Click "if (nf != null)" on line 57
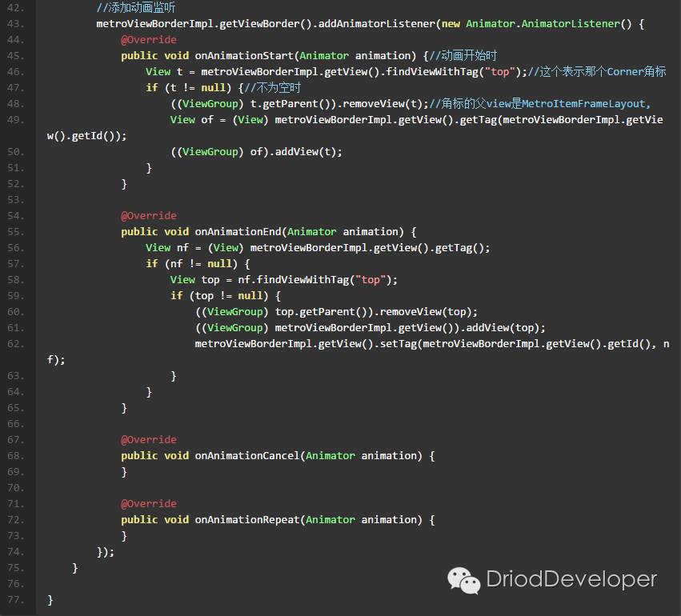 pyautogui.click(x=191, y=263)
